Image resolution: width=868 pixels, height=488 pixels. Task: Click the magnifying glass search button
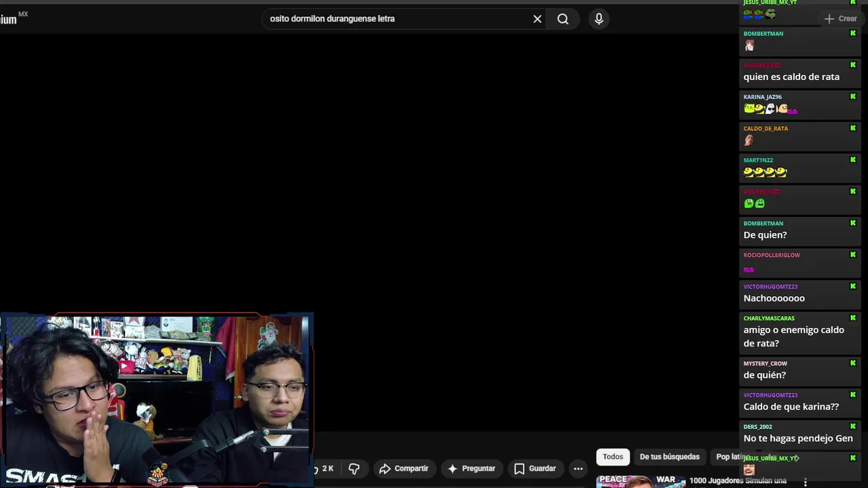click(563, 19)
